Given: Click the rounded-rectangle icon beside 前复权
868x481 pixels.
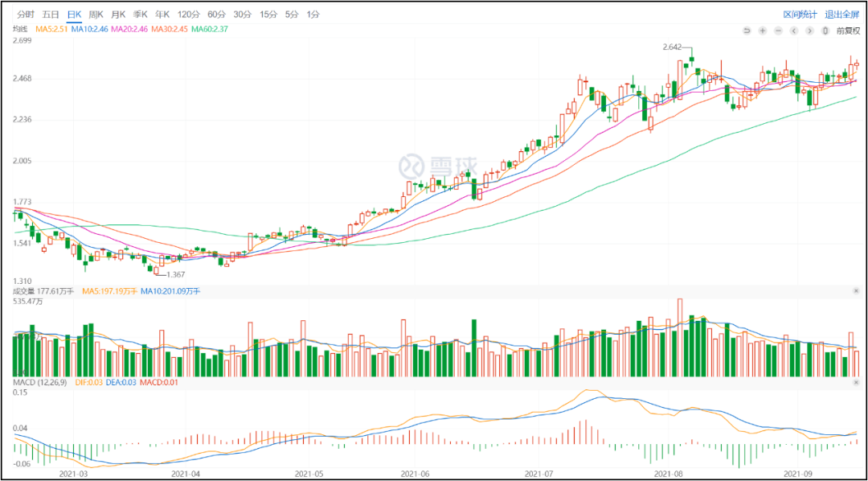Looking at the screenshot, I should point(825,31).
